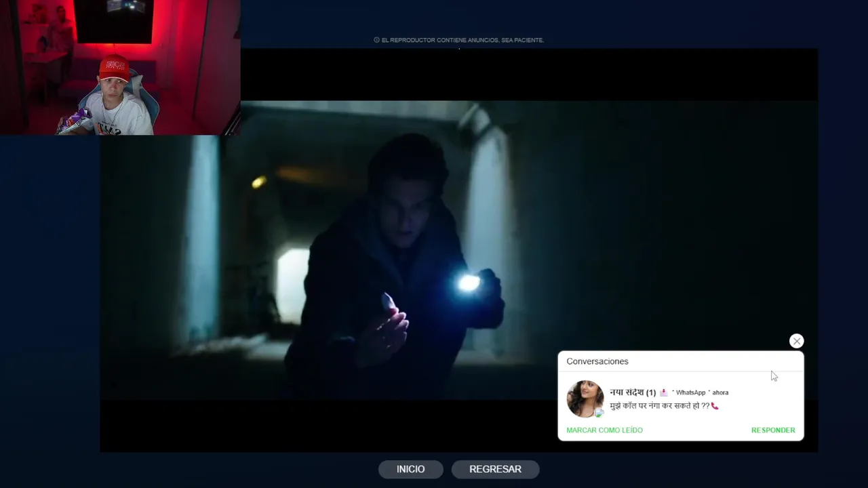Click RESPONDER in the notification

tap(773, 430)
